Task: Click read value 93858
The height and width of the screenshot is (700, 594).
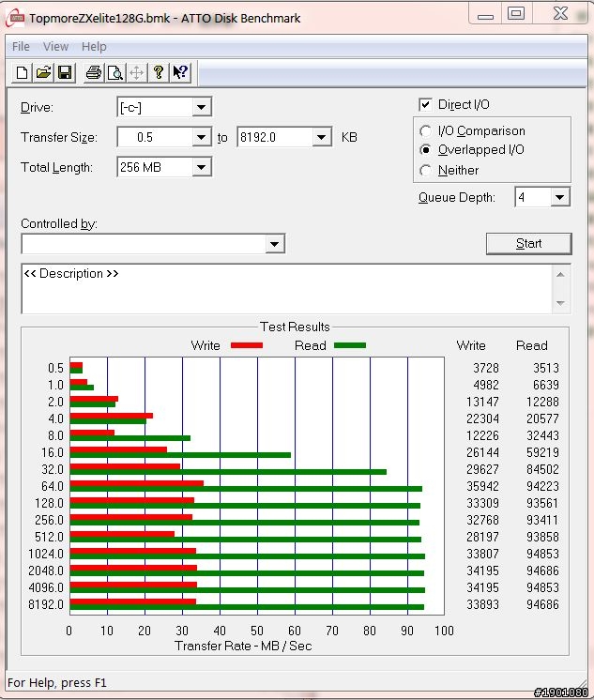Action: [542, 537]
